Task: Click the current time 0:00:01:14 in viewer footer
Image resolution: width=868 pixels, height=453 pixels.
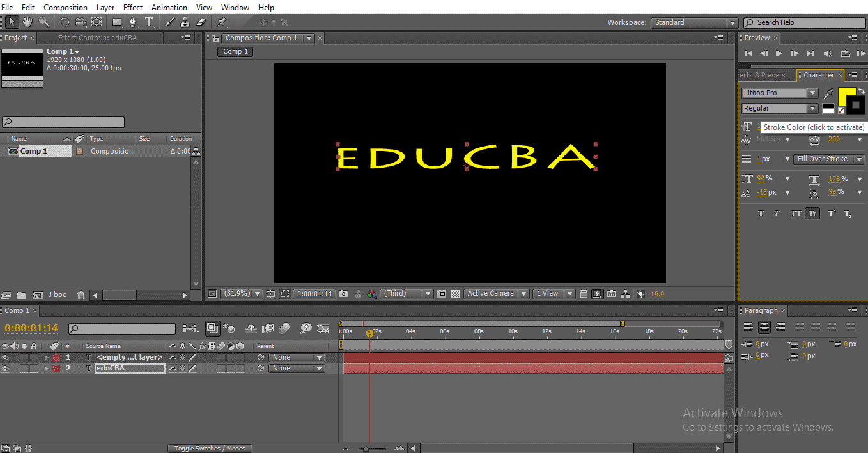Action: click(x=314, y=294)
